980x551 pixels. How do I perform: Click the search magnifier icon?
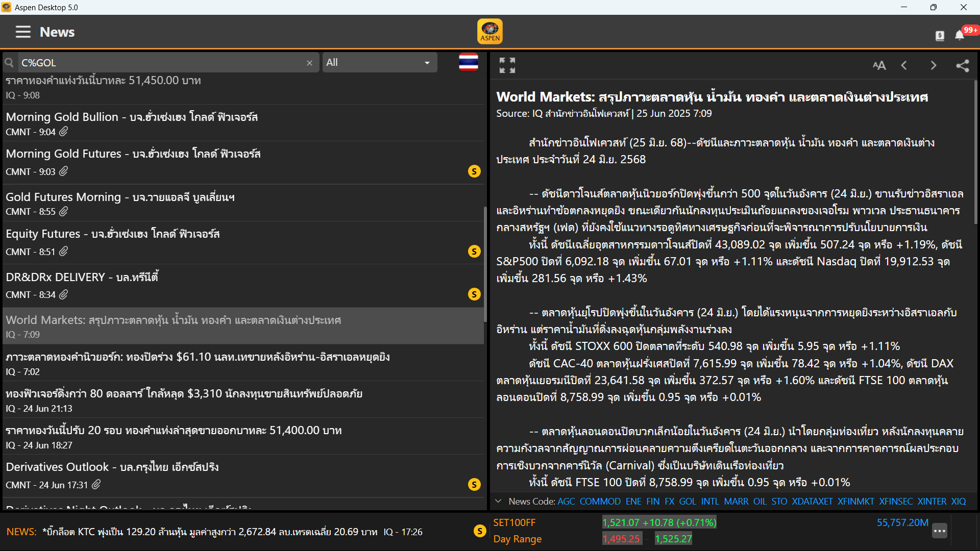9,63
